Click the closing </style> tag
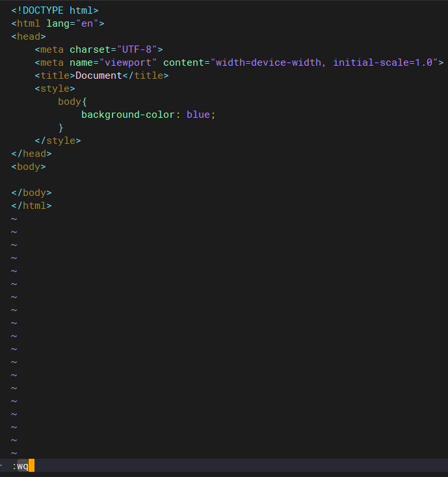The image size is (448, 477). pyautogui.click(x=58, y=141)
